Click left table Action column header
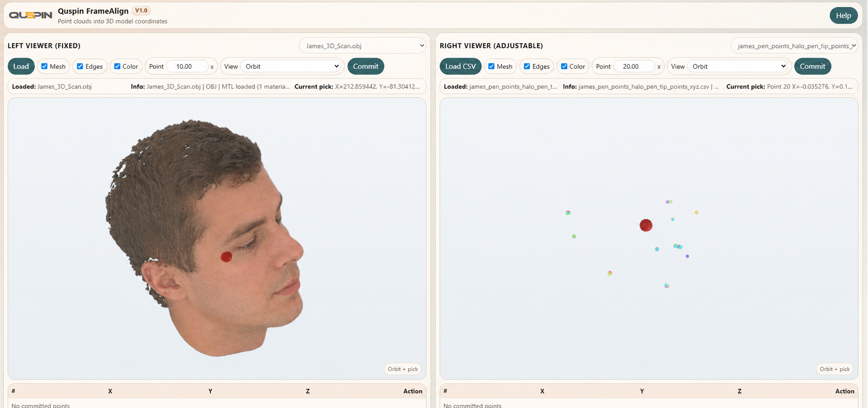This screenshot has height=408, width=868. tap(412, 391)
